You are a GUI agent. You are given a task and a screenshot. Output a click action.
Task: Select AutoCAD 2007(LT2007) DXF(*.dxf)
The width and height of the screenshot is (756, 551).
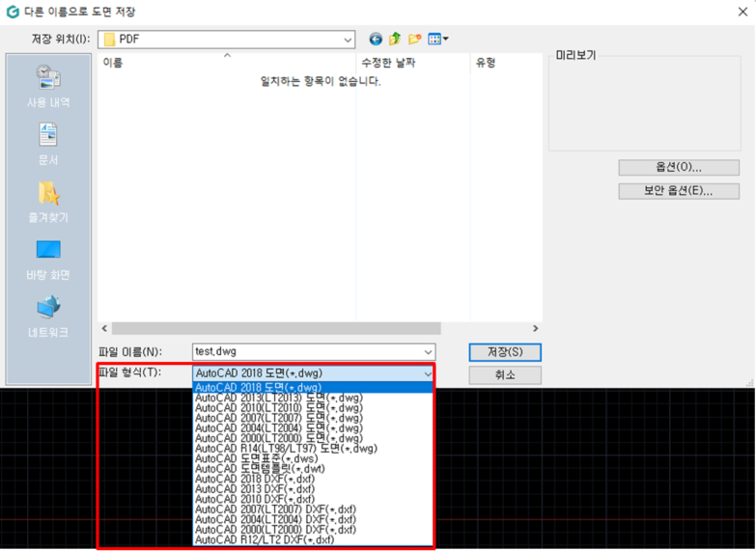(x=313, y=510)
